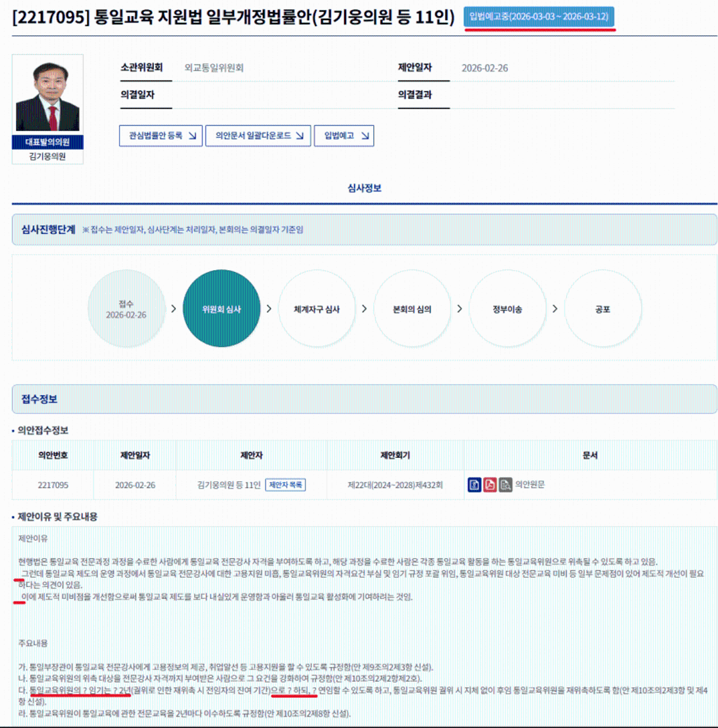Viewport: 718px width, 728px height.
Task: Click the 의안문서 일괄다운로드 button
Action: [x=258, y=136]
